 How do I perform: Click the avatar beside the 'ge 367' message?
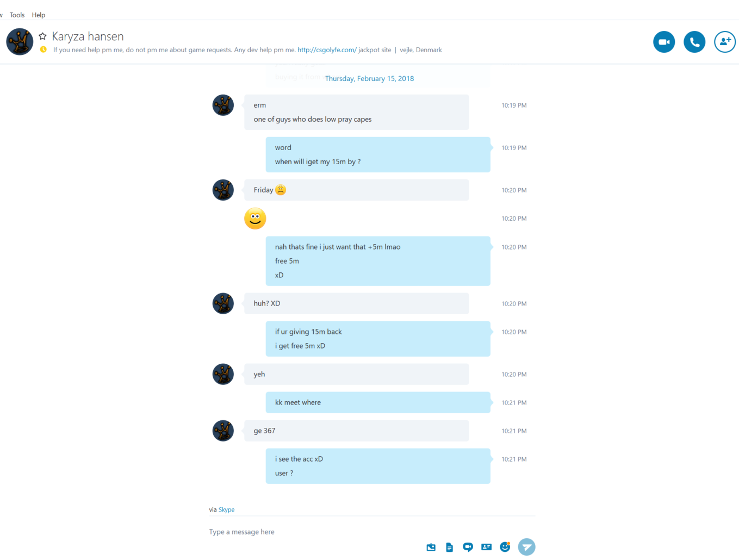[x=223, y=431]
